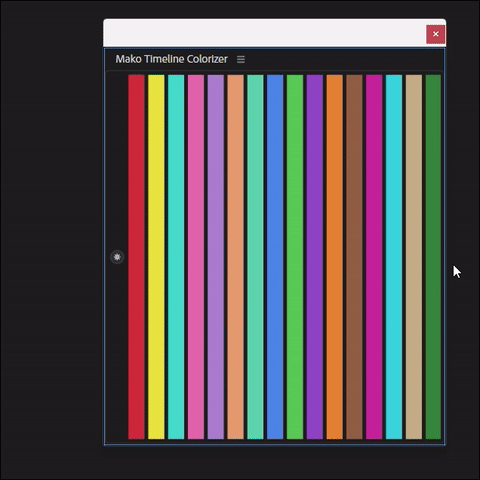
Task: Pick the red color bar
Action: tap(136, 257)
